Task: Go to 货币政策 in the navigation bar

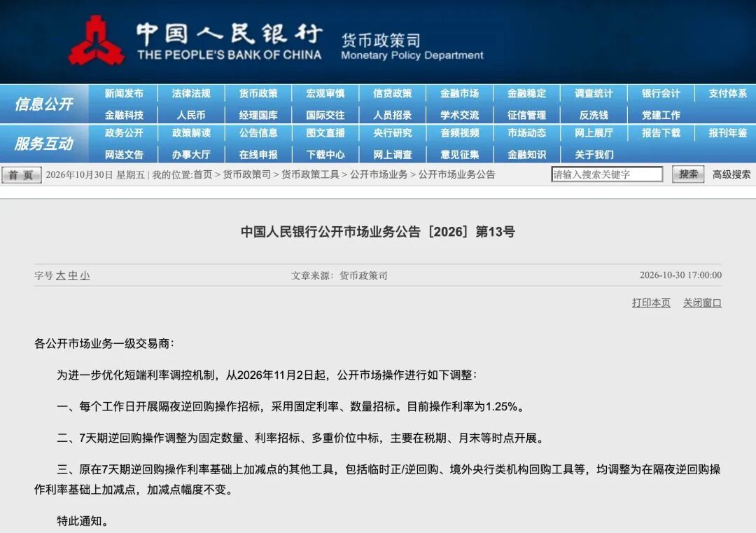Action: point(258,94)
